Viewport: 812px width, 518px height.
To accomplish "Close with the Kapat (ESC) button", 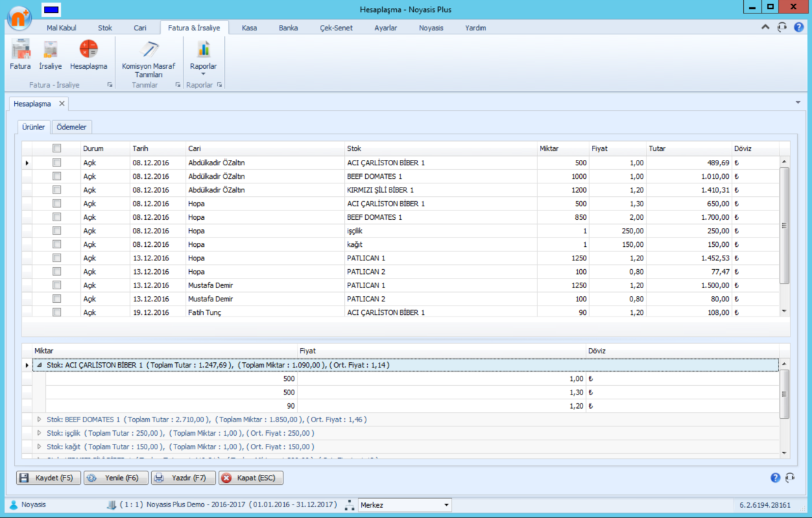I will (x=251, y=478).
